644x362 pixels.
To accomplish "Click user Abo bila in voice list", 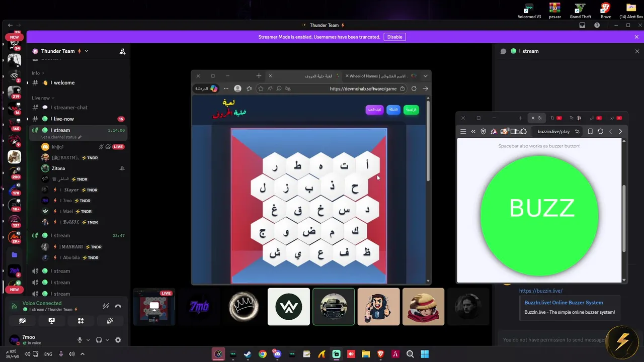I will [83, 257].
